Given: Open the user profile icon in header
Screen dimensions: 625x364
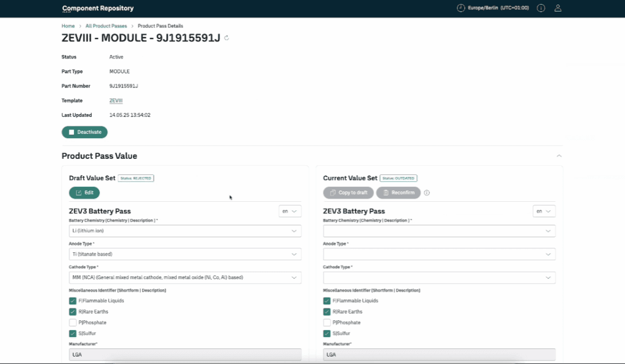Looking at the screenshot, I should pyautogui.click(x=557, y=8).
